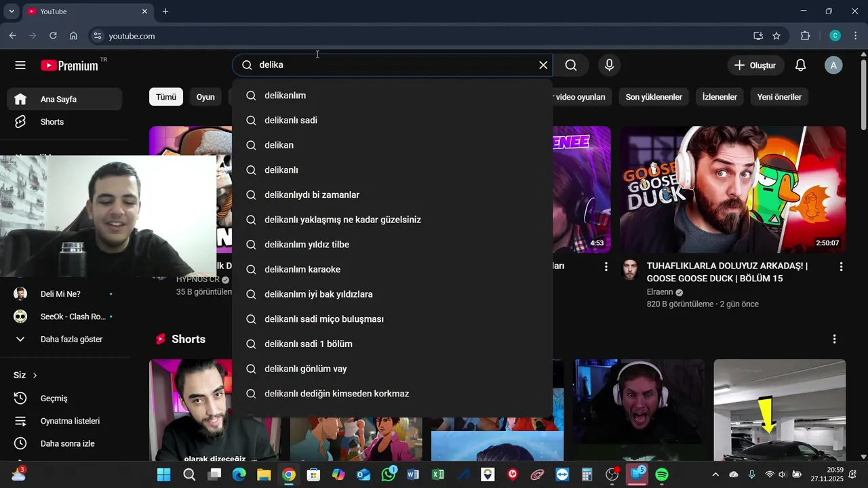Pick "delikanlı sadi 1 bölüm" suggestion
Image resolution: width=868 pixels, height=488 pixels.
(392, 344)
